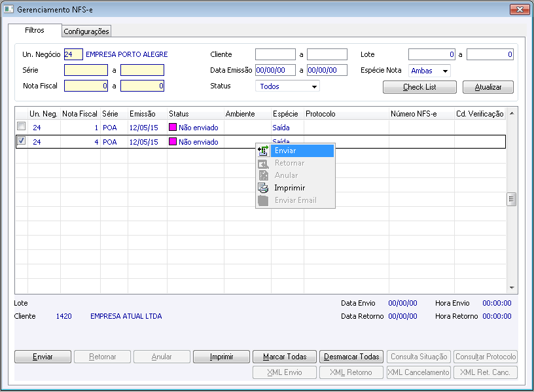Click the Nota Fiscal column header
Screen dimensions: 534x392
[x=80, y=114]
